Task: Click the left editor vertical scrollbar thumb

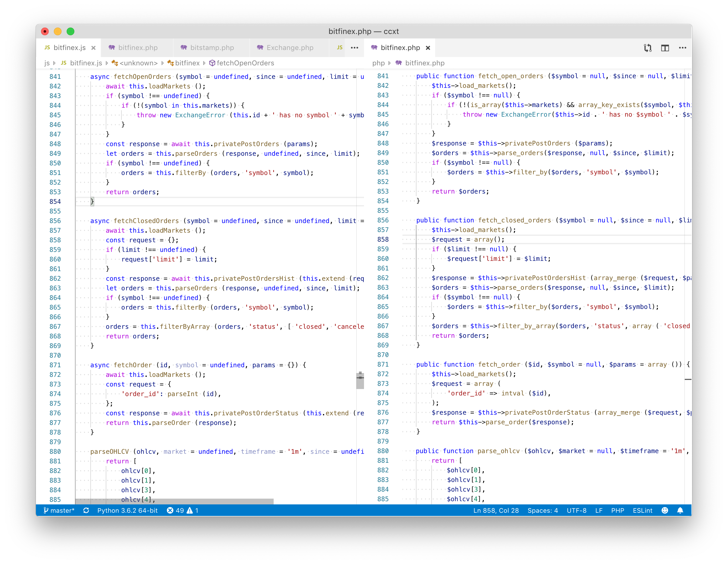Action: [x=360, y=381]
